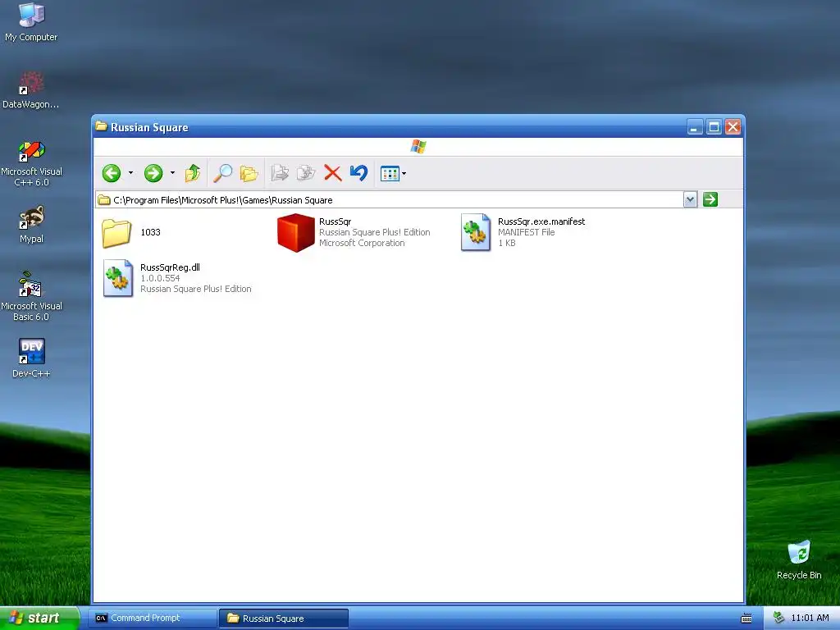The width and height of the screenshot is (840, 630).
Task: Open the Search magnifier tool
Action: [x=222, y=173]
